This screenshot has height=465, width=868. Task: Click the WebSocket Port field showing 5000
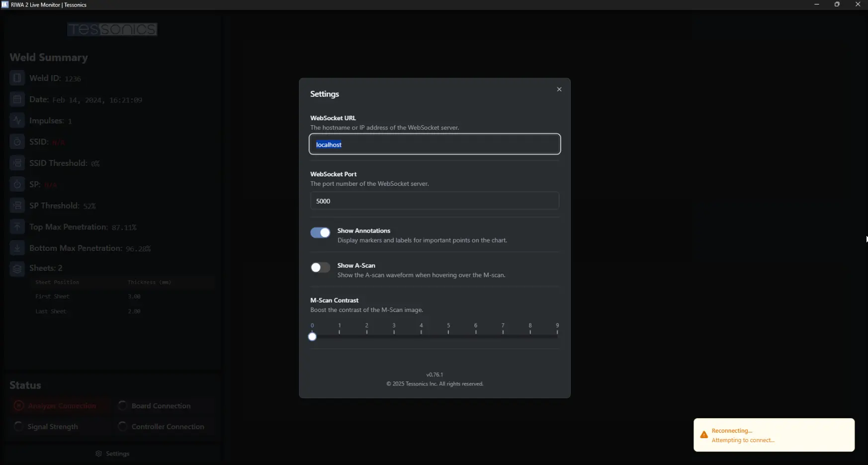tap(434, 201)
